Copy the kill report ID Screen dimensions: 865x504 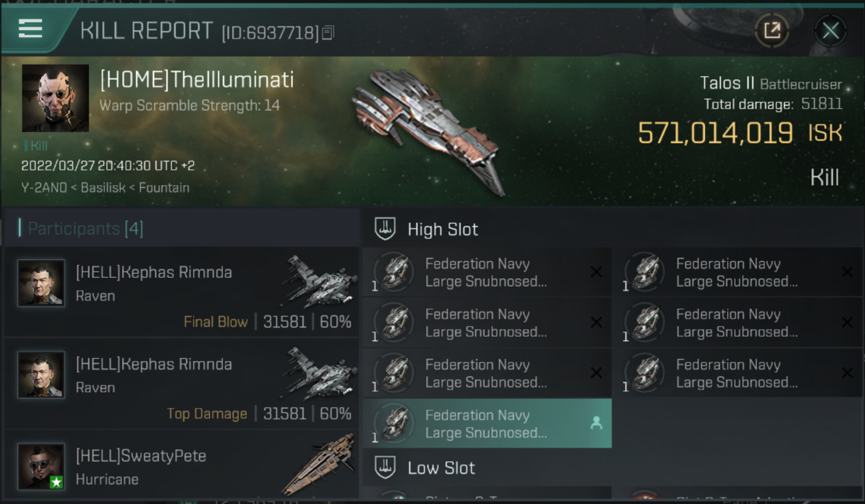(328, 33)
